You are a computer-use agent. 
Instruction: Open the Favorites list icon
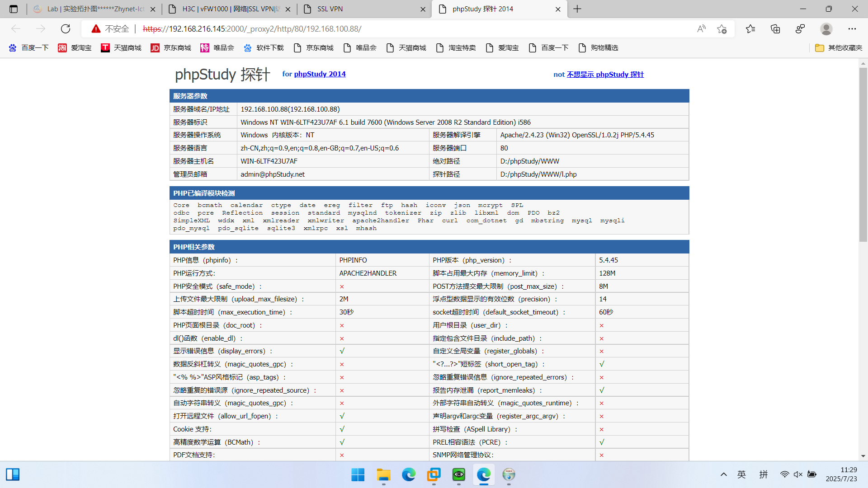click(x=750, y=29)
